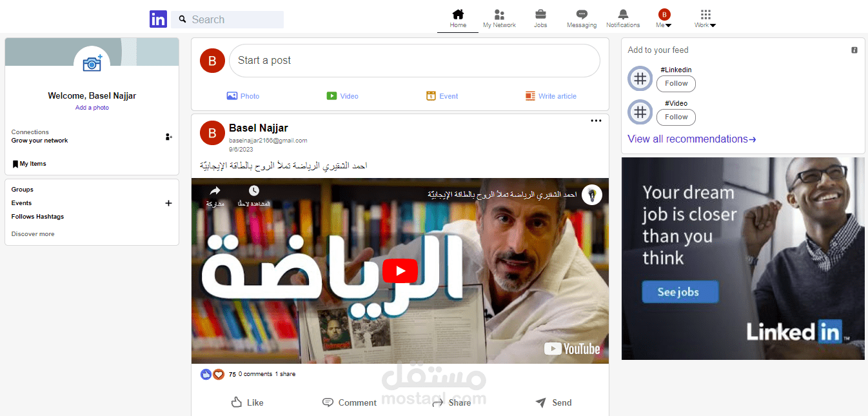The image size is (868, 416).
Task: Click the add connections person-plus icon
Action: pyautogui.click(x=168, y=137)
